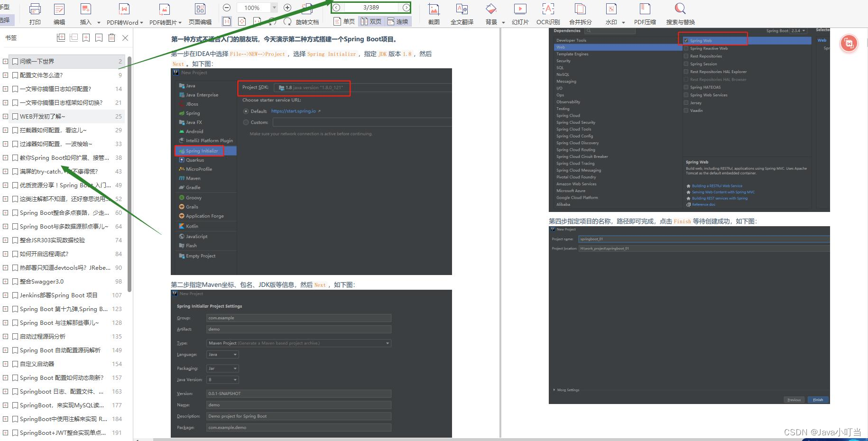
Task: Open bookmark Spring Boot 自动配置源码解析
Action: [60, 350]
